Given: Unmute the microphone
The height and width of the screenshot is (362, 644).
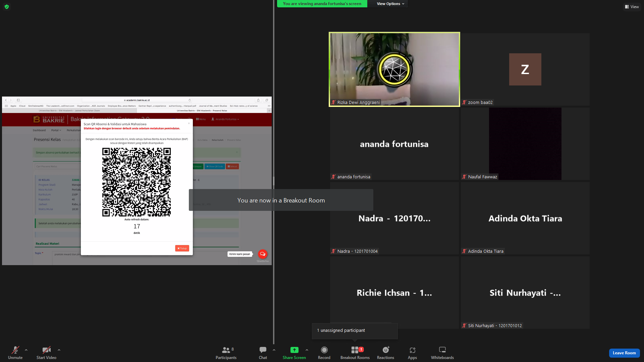Looking at the screenshot, I should coord(15,353).
